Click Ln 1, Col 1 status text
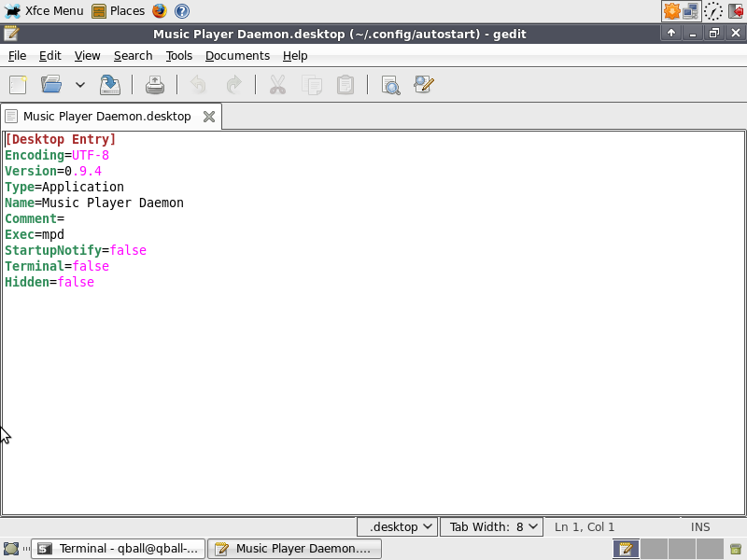The height and width of the screenshot is (560, 747). point(585,526)
